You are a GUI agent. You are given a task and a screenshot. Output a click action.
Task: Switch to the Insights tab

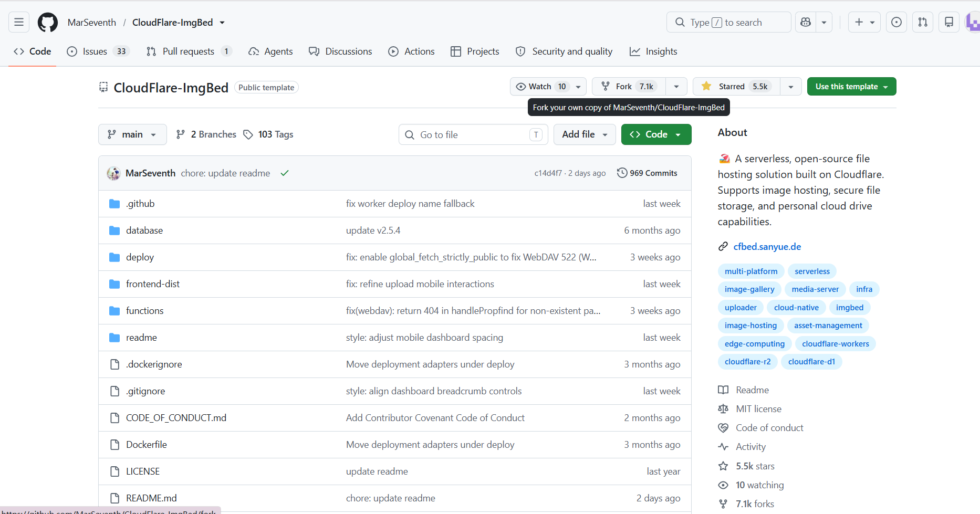[x=653, y=51]
